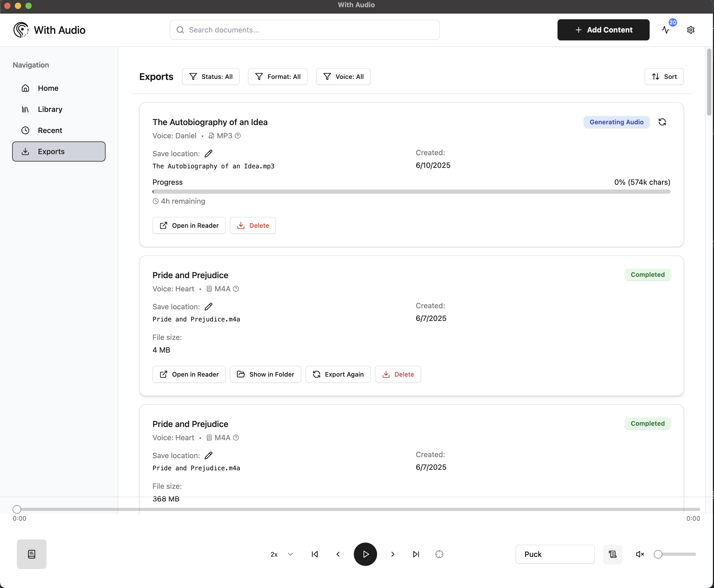The image size is (714, 588).
Task: Open the Puck voice selector
Action: 555,554
